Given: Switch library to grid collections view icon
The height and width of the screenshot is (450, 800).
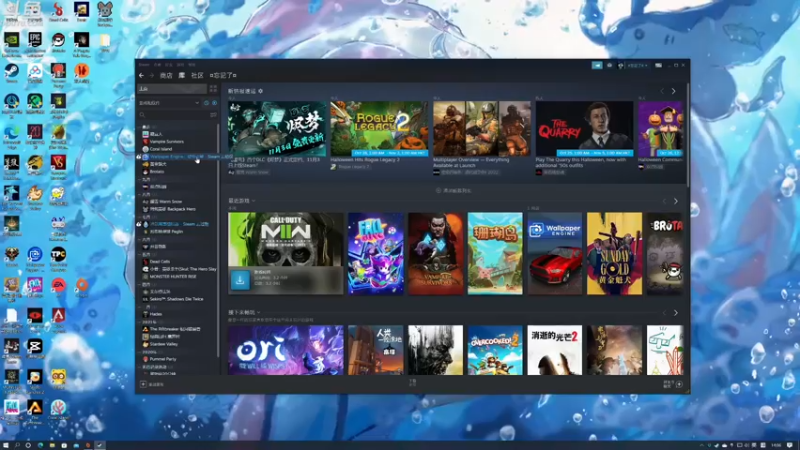Looking at the screenshot, I should (x=213, y=89).
